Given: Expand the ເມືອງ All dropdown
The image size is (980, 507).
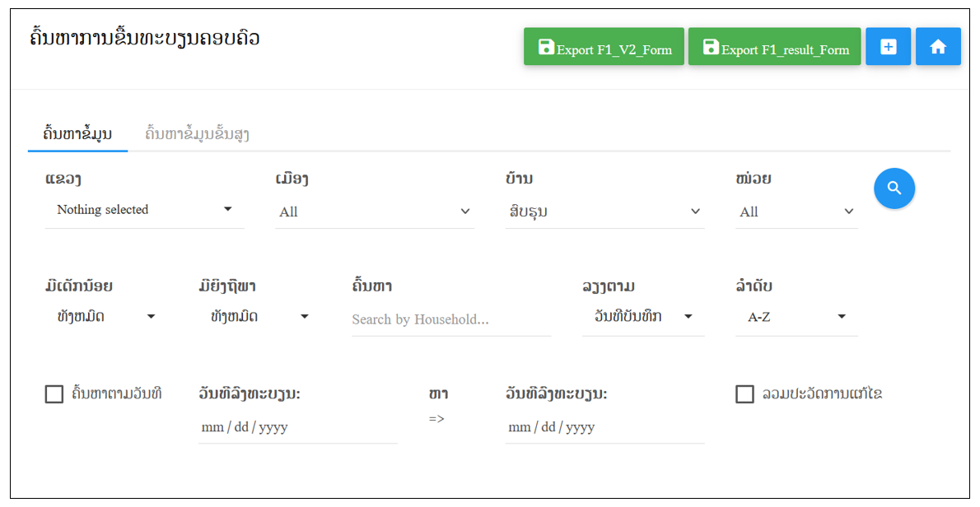Looking at the screenshot, I should click(x=375, y=212).
